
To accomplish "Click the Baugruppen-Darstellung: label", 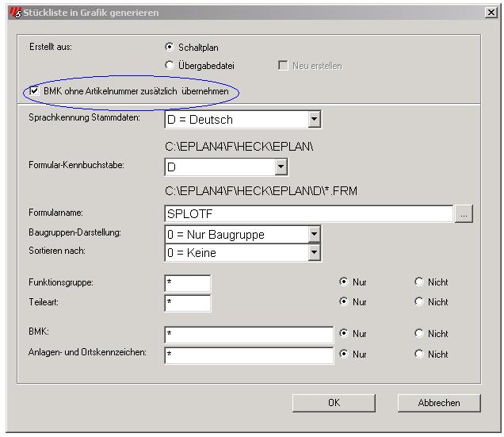I will point(75,232).
